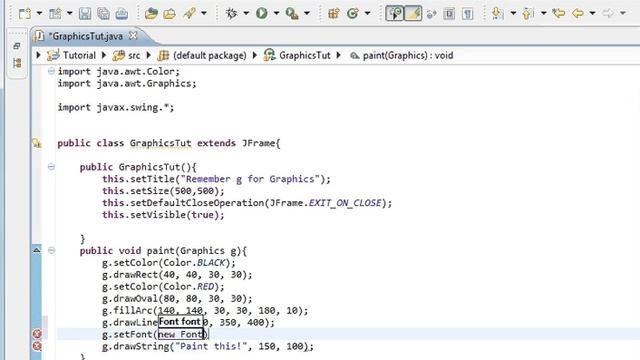The image size is (640, 360).
Task: Click the icon right of Mark Occurrences
Action: click(x=431, y=14)
